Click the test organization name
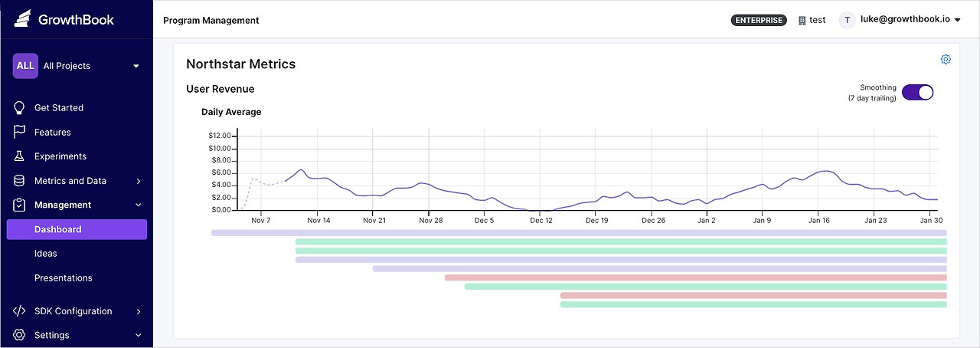Image resolution: width=980 pixels, height=348 pixels. 818,21
